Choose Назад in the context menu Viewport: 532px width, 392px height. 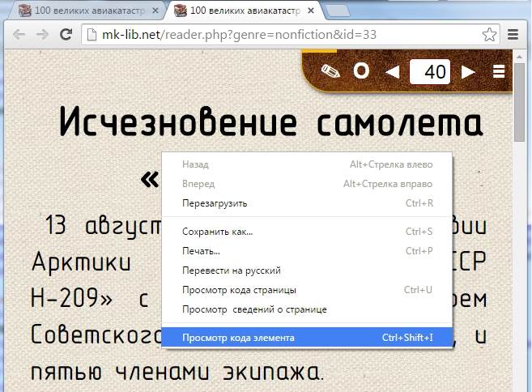(x=307, y=164)
